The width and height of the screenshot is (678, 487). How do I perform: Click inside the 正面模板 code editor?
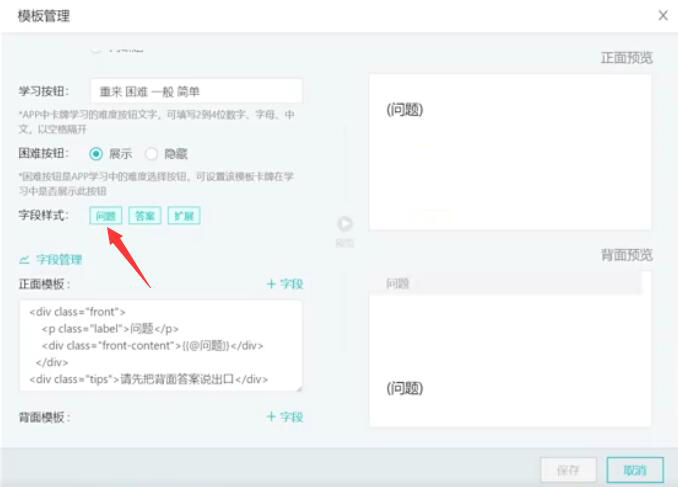coord(161,346)
